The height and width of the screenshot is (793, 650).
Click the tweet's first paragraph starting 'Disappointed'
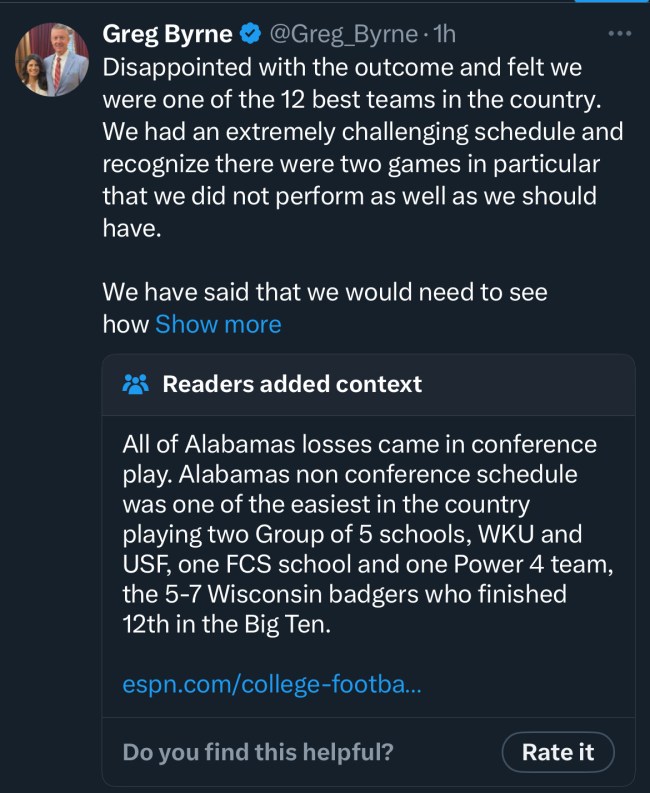(342, 68)
